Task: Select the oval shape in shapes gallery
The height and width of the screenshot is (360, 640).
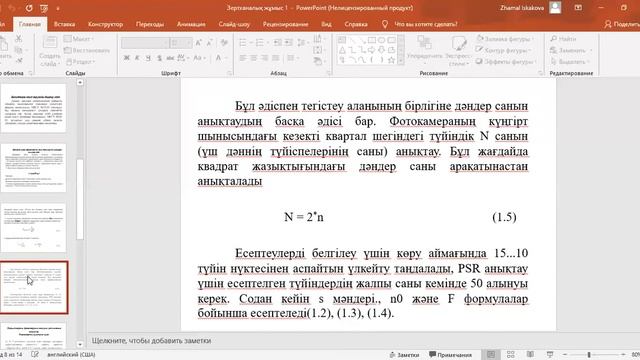Action: pyautogui.click(x=381, y=40)
